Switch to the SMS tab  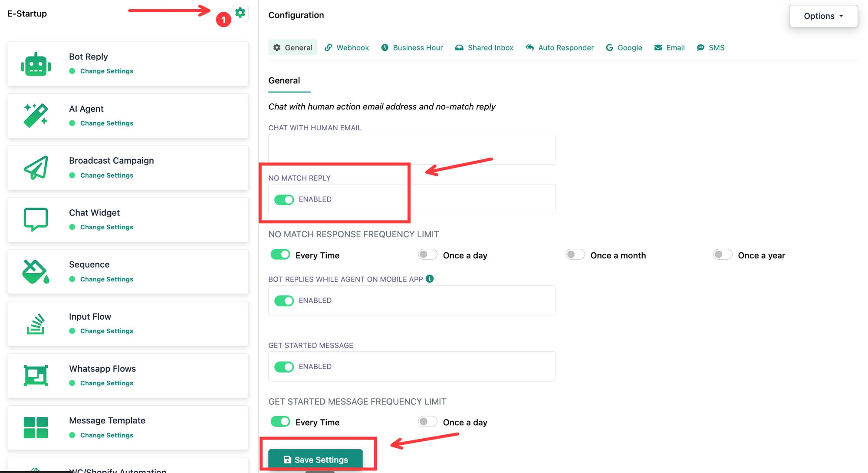(x=710, y=47)
